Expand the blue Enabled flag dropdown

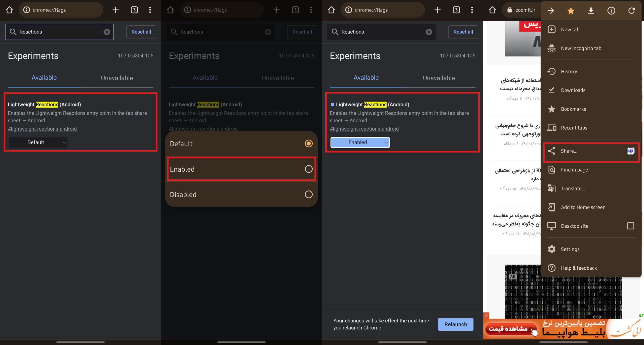coord(360,142)
